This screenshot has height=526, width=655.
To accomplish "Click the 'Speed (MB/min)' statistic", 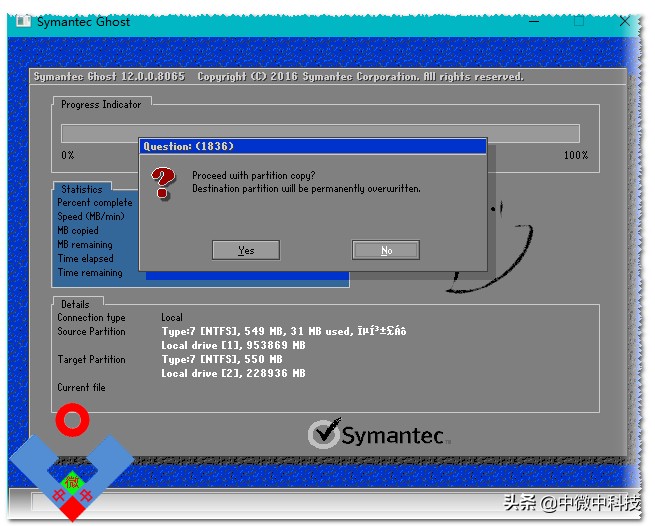I will [x=91, y=216].
